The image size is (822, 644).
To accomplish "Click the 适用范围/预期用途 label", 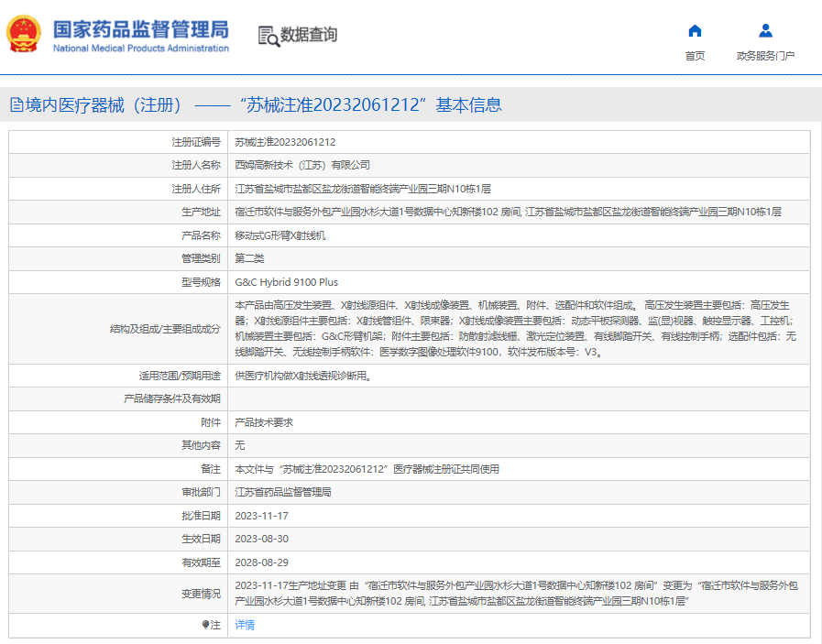I will (180, 376).
